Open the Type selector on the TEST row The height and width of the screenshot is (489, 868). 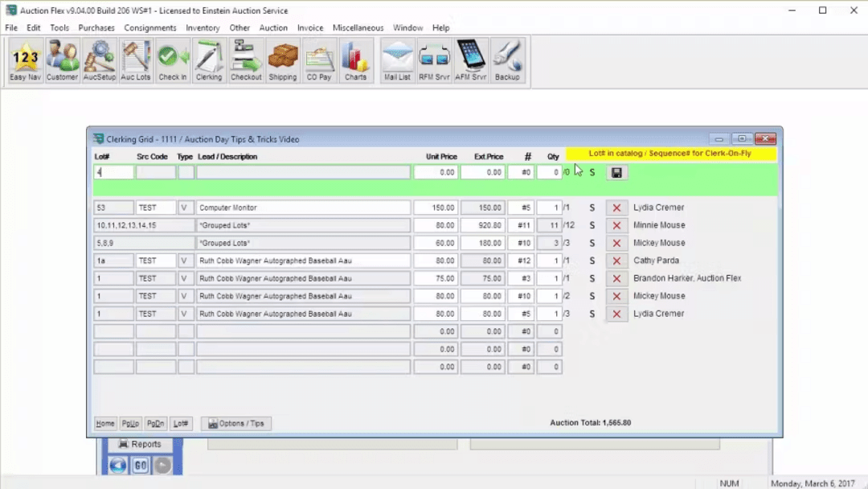coord(184,208)
